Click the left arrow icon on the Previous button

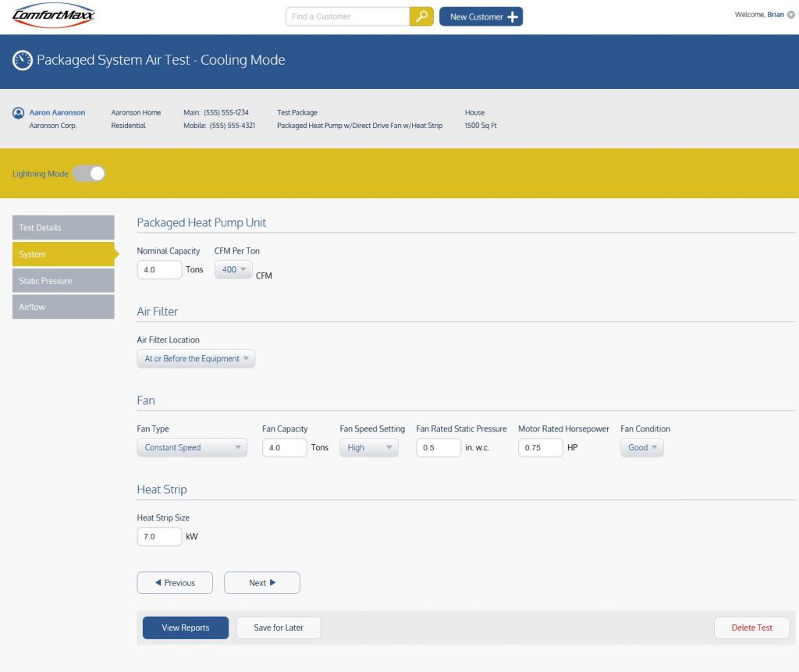[x=160, y=582]
